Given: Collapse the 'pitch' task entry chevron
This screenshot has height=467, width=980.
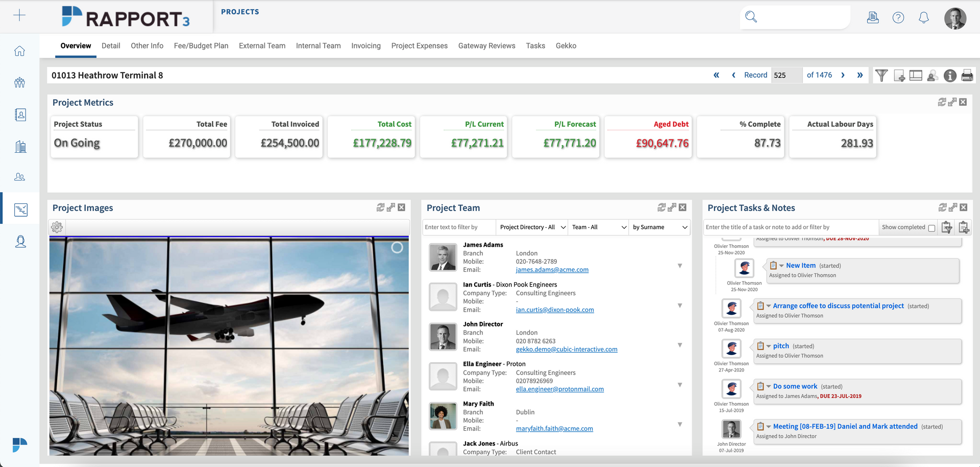Looking at the screenshot, I should point(769,346).
